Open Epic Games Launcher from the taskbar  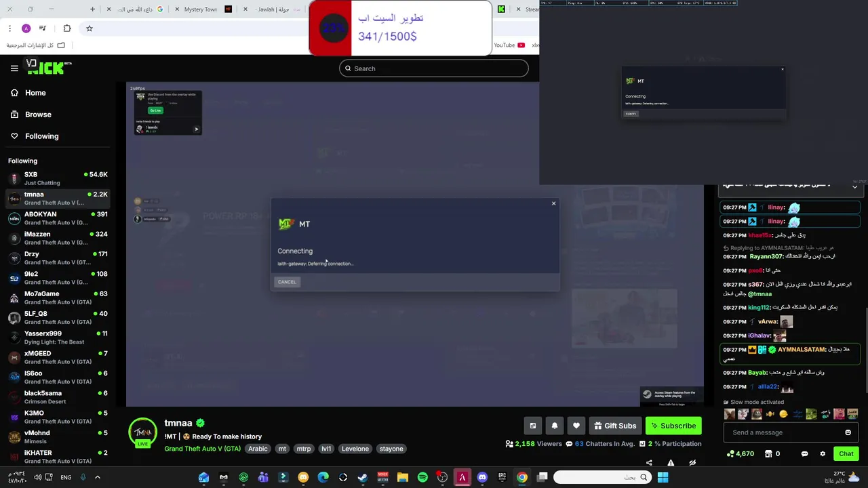click(x=502, y=477)
